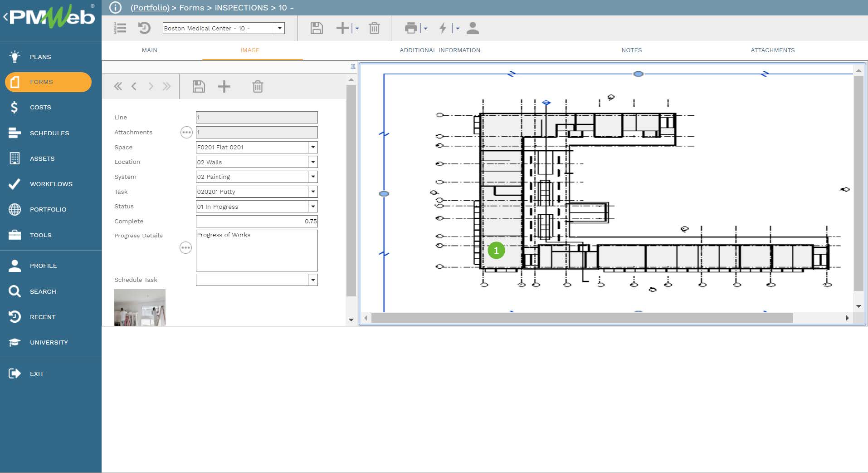The width and height of the screenshot is (868, 473).
Task: Open the Space dropdown
Action: click(x=313, y=147)
